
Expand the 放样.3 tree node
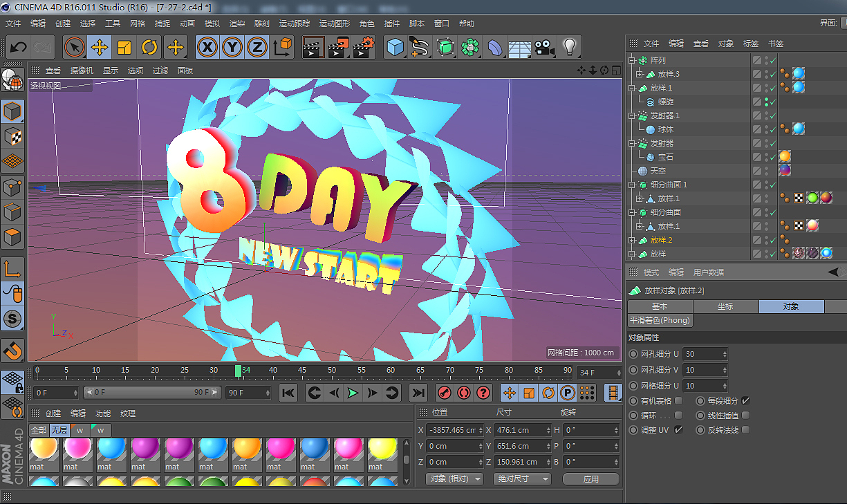pyautogui.click(x=640, y=74)
